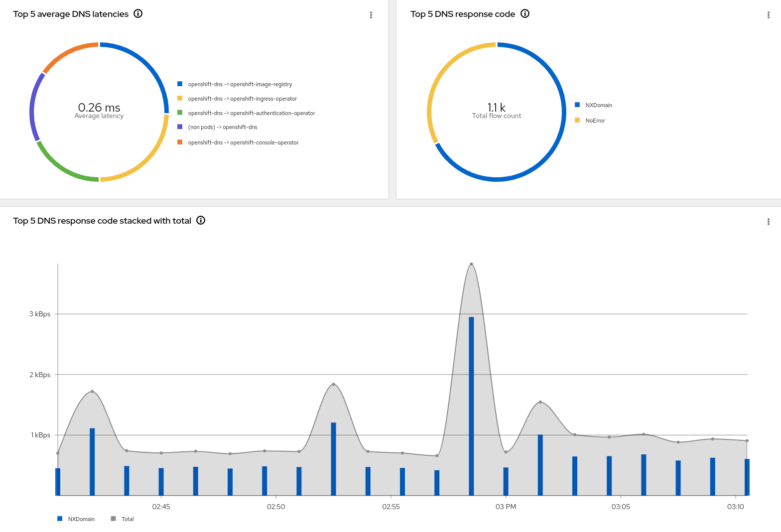The height and width of the screenshot is (532, 781).
Task: Click info icon beside Top 5 average DNS latencies
Action: pos(138,14)
